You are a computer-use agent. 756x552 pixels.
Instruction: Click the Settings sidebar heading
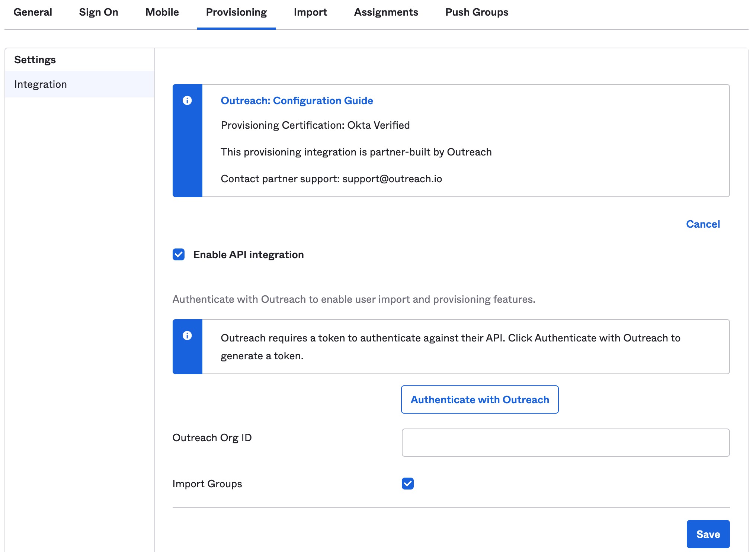point(35,60)
